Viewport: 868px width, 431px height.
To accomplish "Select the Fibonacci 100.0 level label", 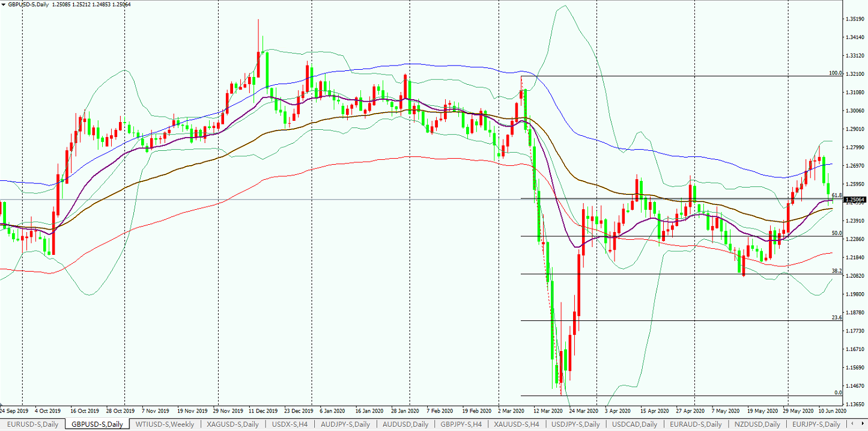I will [x=836, y=73].
